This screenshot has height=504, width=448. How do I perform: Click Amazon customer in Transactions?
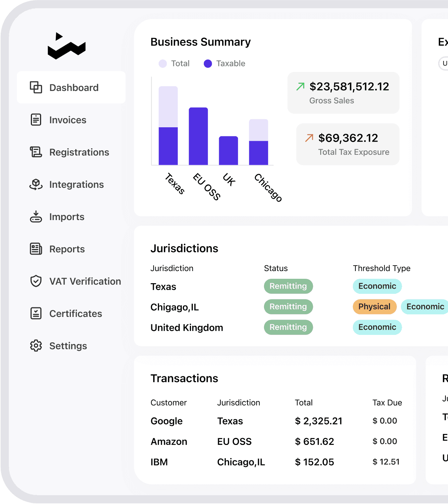[169, 441]
